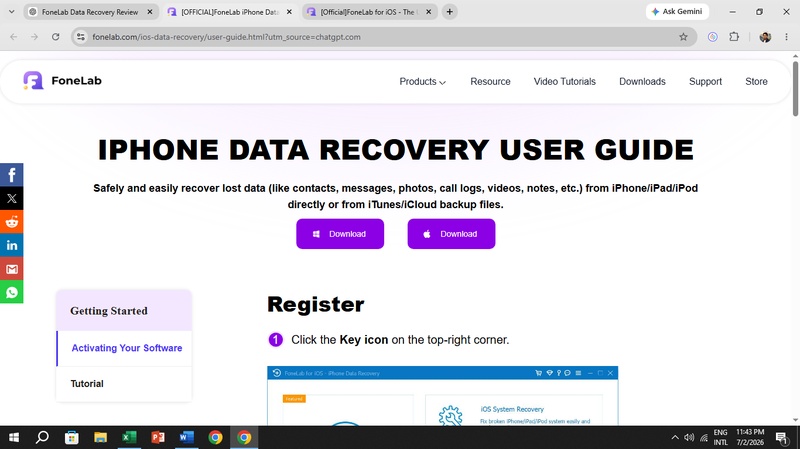Open ENG INTL language indicator
This screenshot has width=800, height=449.
click(720, 437)
